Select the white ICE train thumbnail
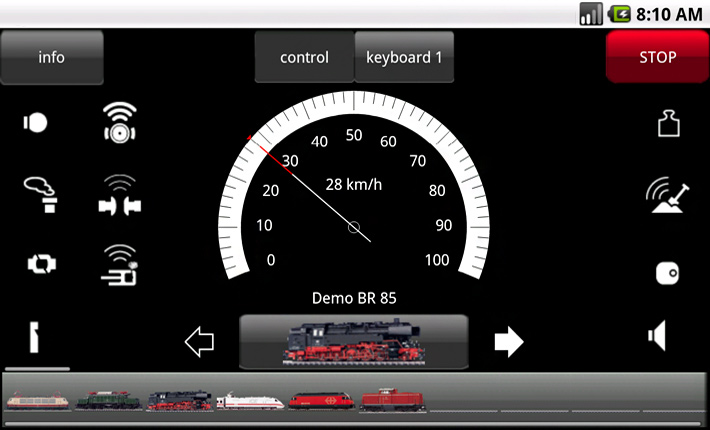Viewport: 710px width, 430px height. 250,401
